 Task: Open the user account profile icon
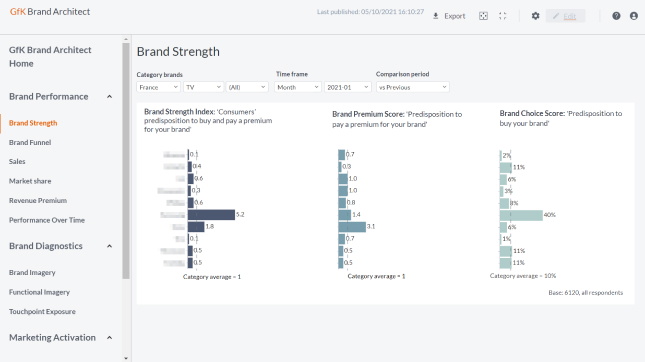coord(633,16)
